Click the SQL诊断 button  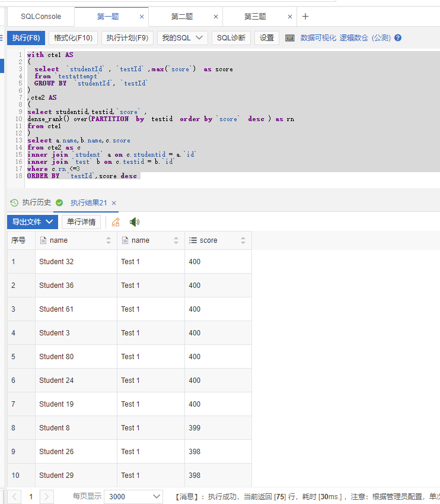point(231,38)
